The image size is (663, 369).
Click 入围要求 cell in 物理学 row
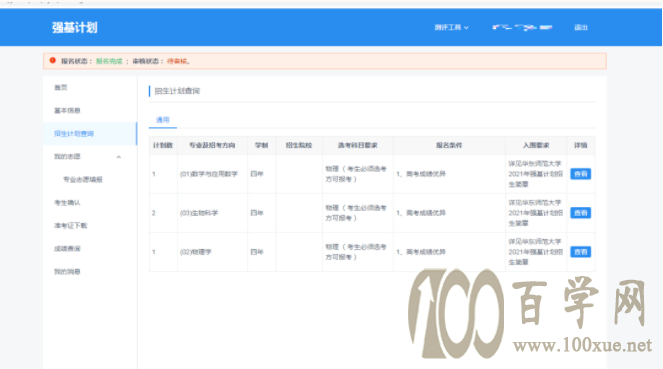click(x=536, y=252)
